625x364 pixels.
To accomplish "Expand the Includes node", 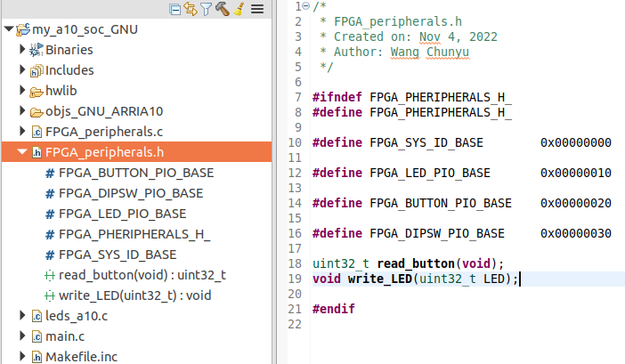I will 22,69.
